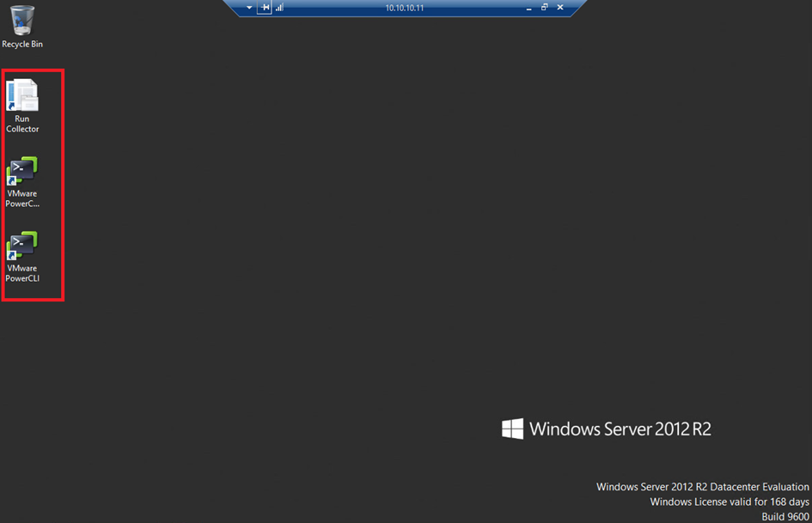Restore down the remote desktop window
Viewport: 812px width, 523px height.
[x=544, y=7]
